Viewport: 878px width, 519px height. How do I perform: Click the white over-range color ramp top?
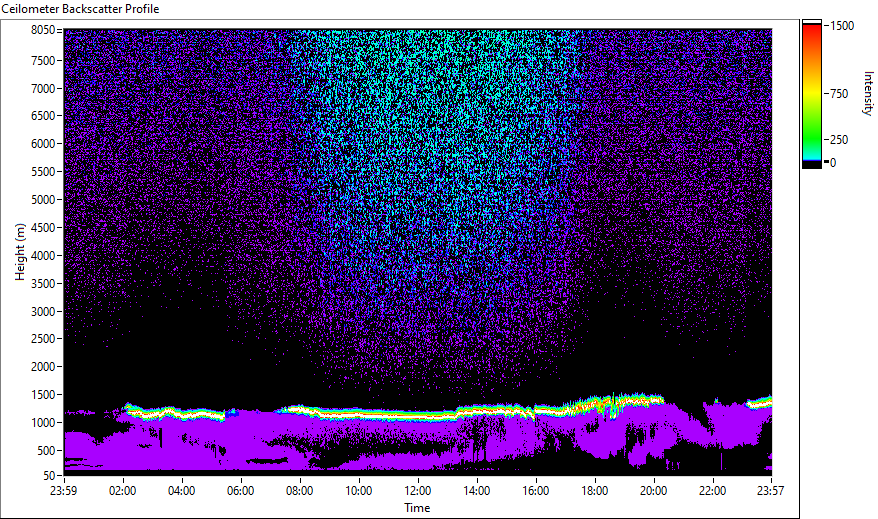click(811, 22)
